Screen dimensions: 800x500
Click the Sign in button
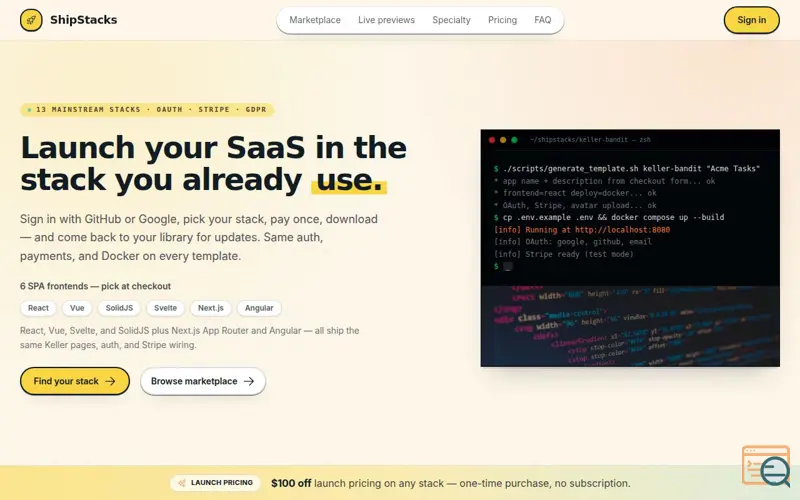coord(752,20)
